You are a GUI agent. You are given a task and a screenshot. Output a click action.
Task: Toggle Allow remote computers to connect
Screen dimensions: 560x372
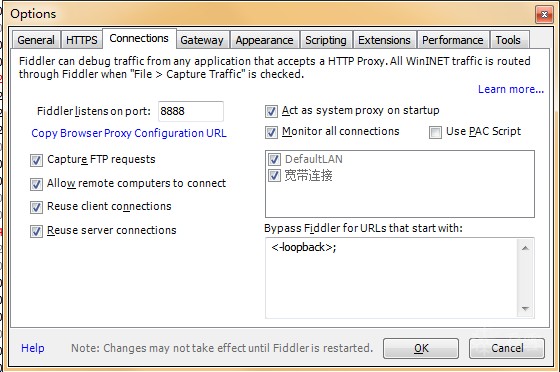[36, 184]
